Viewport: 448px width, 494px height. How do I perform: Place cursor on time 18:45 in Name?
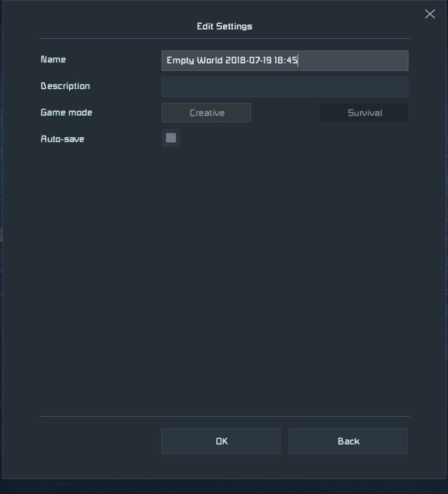click(x=286, y=61)
